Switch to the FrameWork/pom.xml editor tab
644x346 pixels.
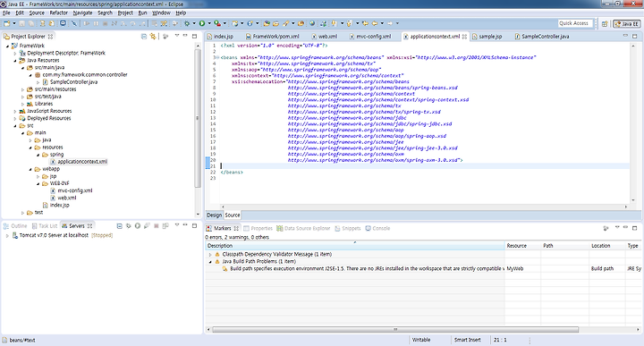(x=273, y=37)
